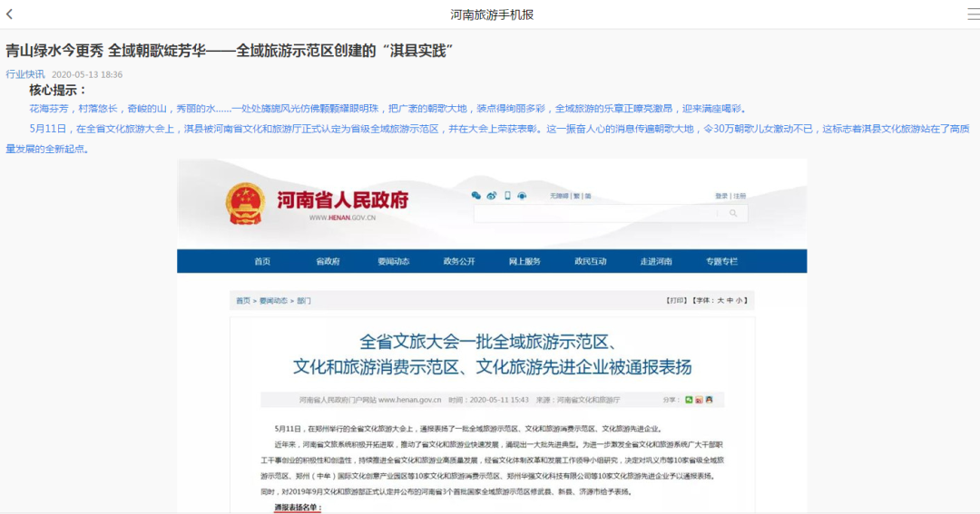Click the Henan government national emblem logo
The height and width of the screenshot is (514, 980).
pyautogui.click(x=242, y=203)
